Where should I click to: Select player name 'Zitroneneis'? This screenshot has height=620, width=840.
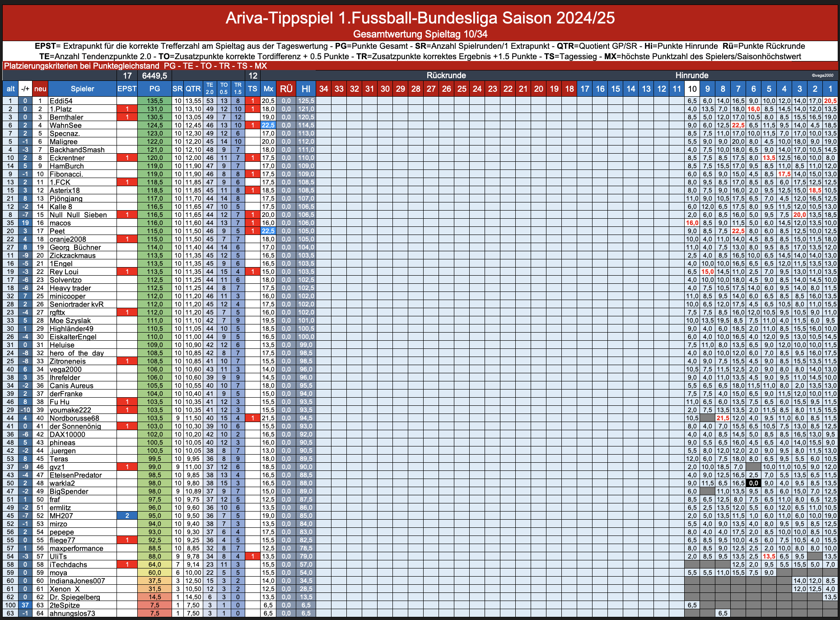point(67,361)
